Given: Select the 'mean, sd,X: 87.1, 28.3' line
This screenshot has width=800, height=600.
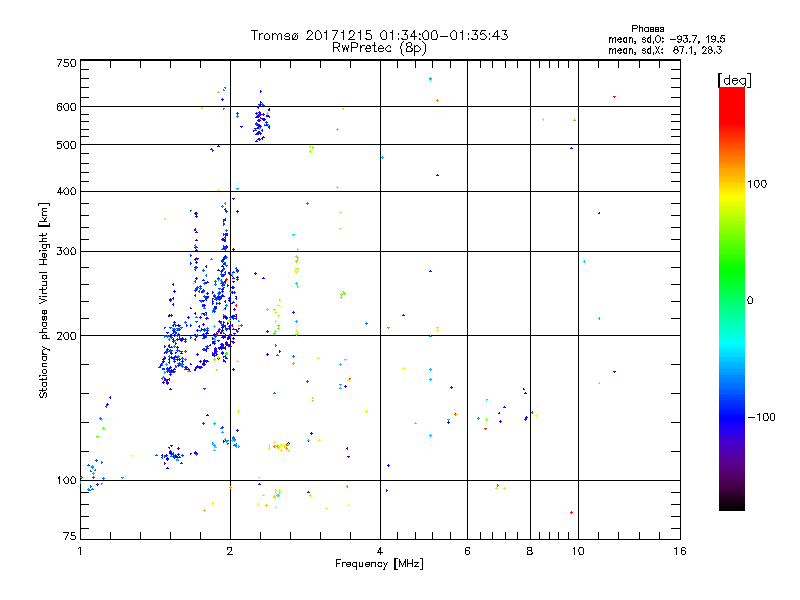Looking at the screenshot, I should (x=665, y=50).
